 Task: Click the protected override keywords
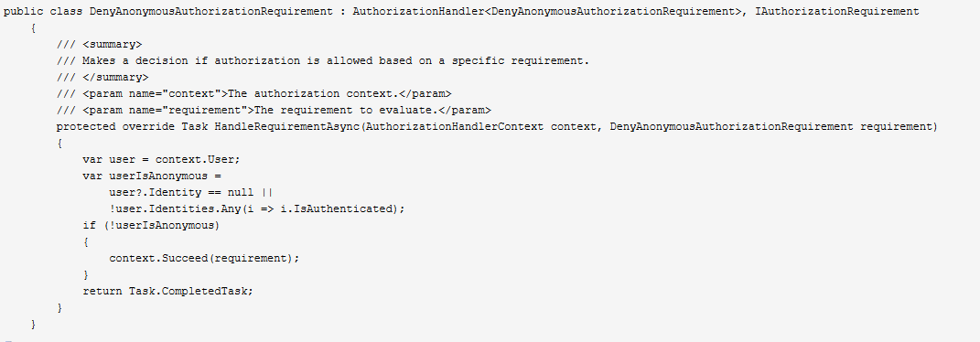pyautogui.click(x=116, y=127)
